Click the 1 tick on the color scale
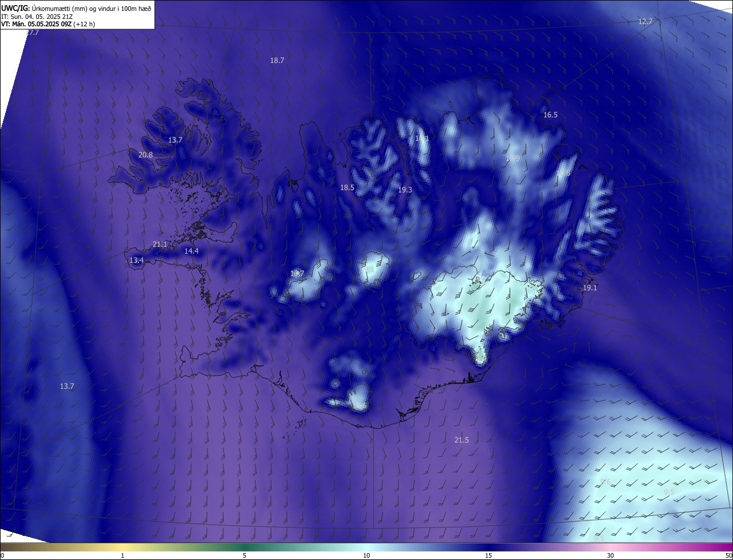The width and height of the screenshot is (733, 560). pos(123,556)
